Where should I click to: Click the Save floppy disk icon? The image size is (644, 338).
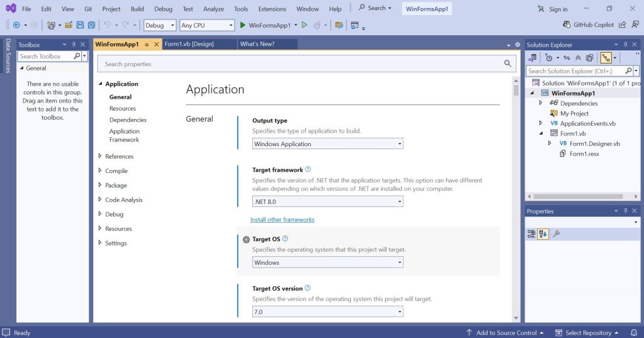pos(80,25)
